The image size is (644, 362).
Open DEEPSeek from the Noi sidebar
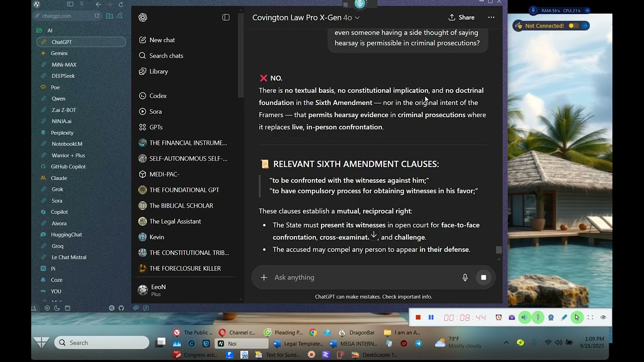[x=63, y=76]
